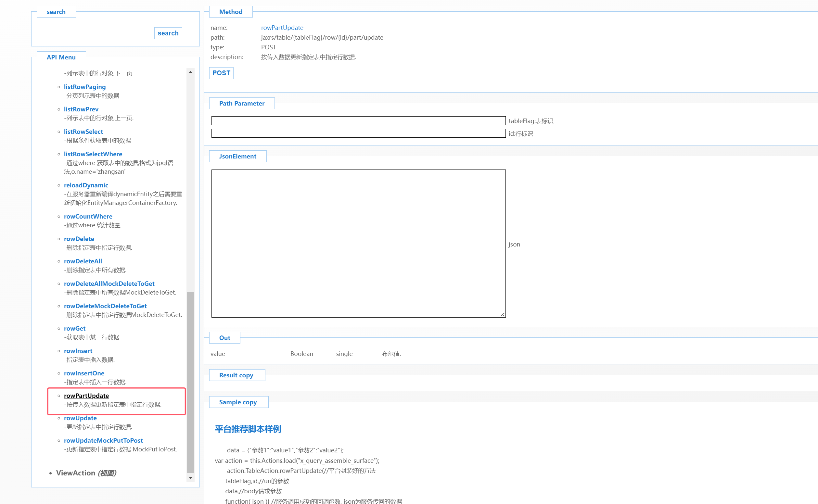Click inside the json textarea
Viewport: 818px width, 504px height.
358,243
